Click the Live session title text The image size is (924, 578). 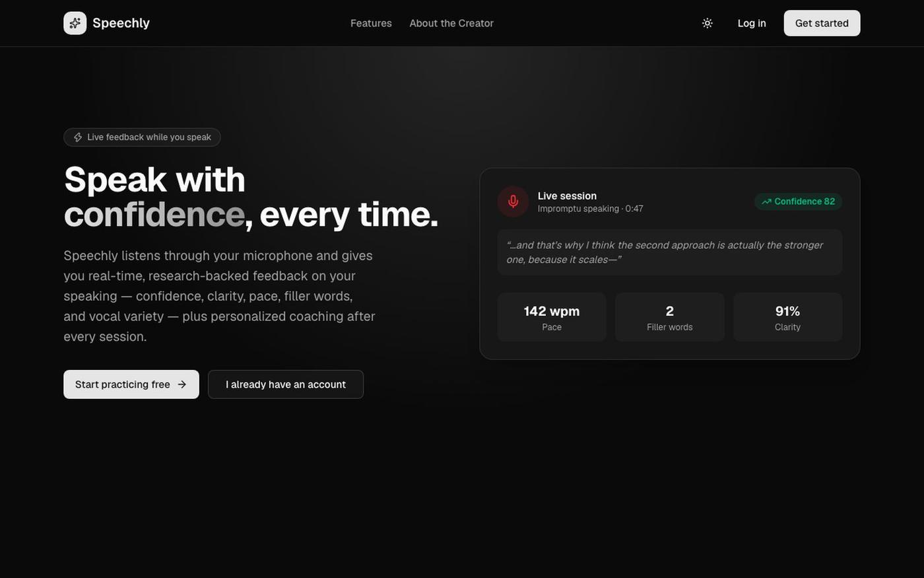coord(567,196)
